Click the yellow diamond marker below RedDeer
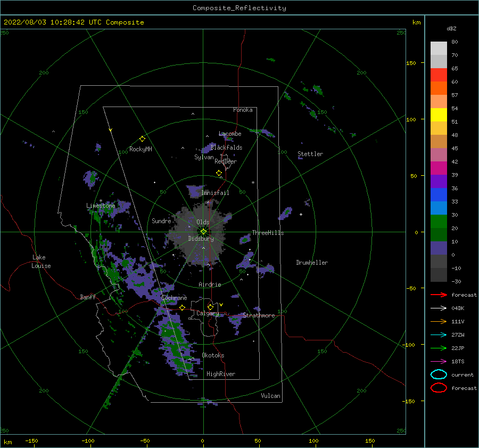 pos(219,173)
